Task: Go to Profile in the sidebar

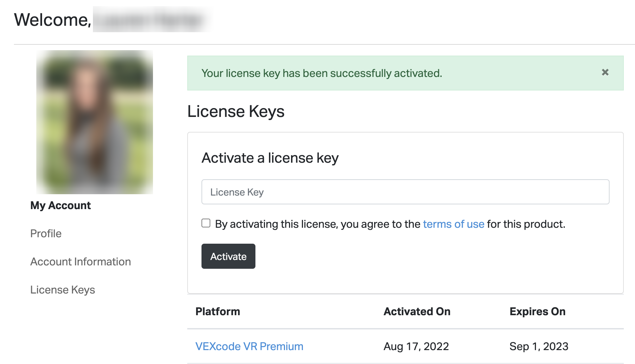Action: pyautogui.click(x=46, y=234)
